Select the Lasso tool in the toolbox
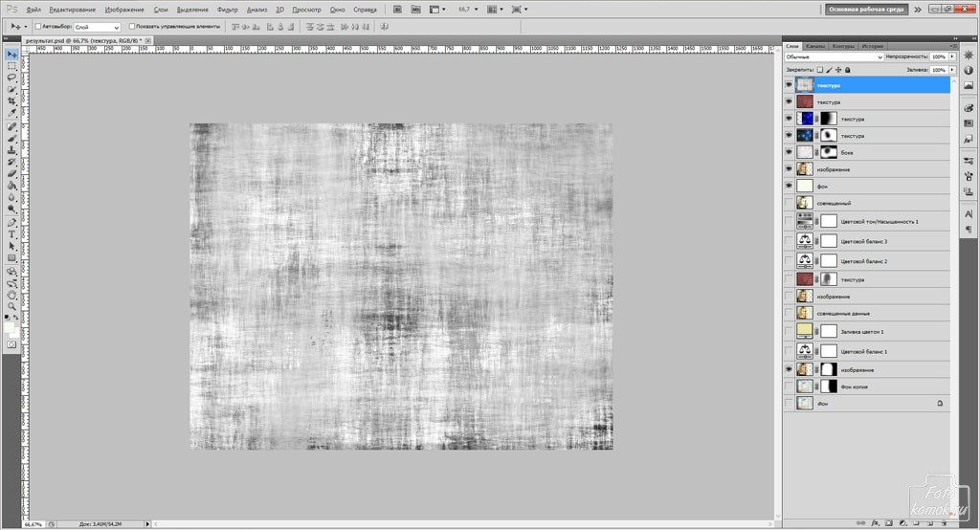The height and width of the screenshot is (530, 980). coord(11,77)
